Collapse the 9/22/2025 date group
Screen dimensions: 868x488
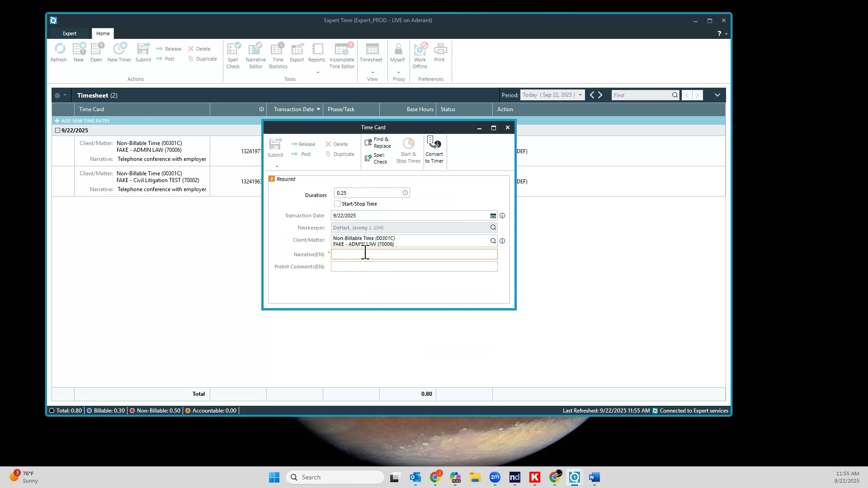click(57, 130)
